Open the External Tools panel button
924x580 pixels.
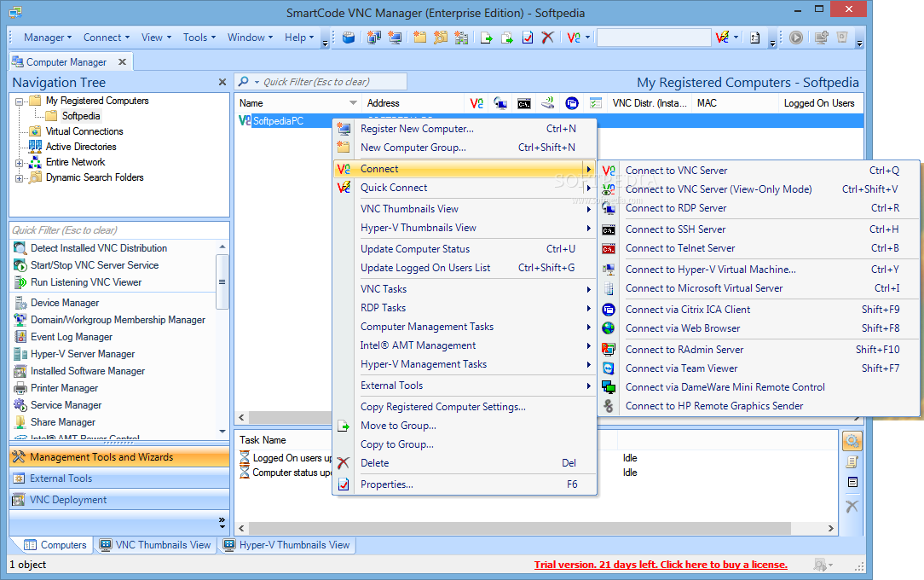coord(119,478)
